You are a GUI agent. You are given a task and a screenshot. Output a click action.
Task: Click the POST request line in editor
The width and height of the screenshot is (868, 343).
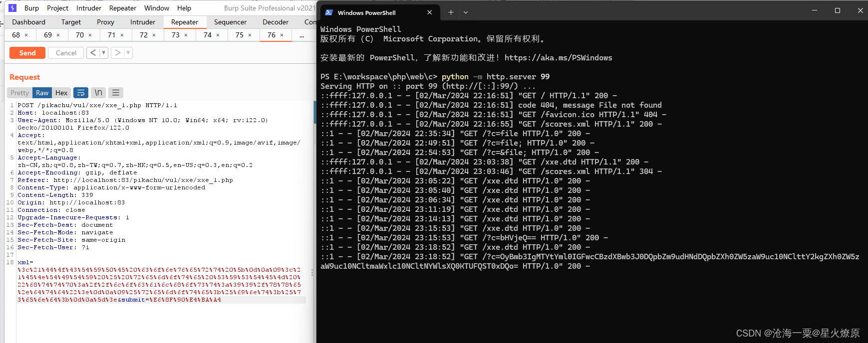[97, 105]
